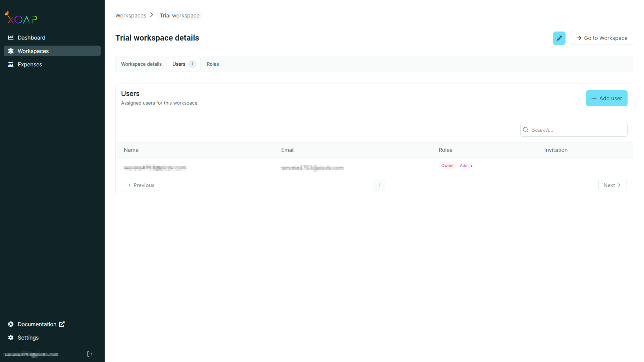
Task: Click the Trial workspace breadcrumb
Action: (179, 15)
